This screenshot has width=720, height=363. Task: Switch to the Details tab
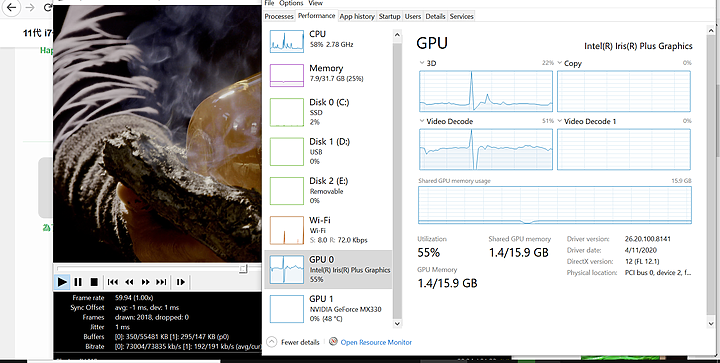pos(435,16)
